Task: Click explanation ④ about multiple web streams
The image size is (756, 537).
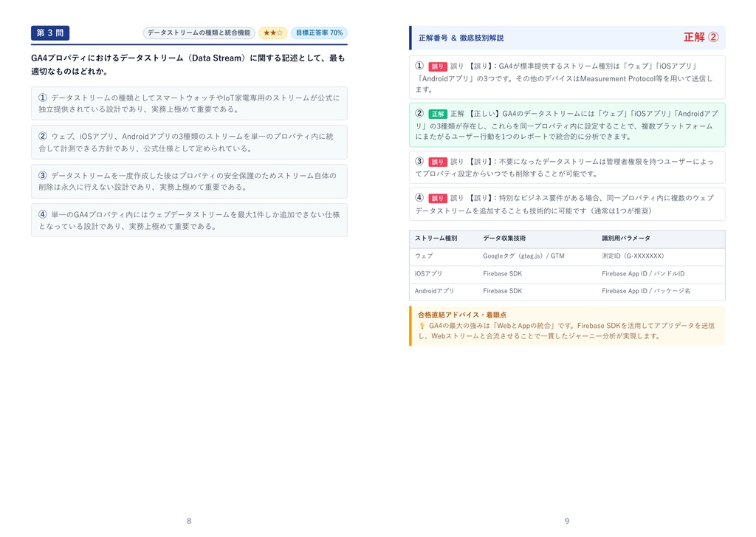Action: tap(567, 204)
